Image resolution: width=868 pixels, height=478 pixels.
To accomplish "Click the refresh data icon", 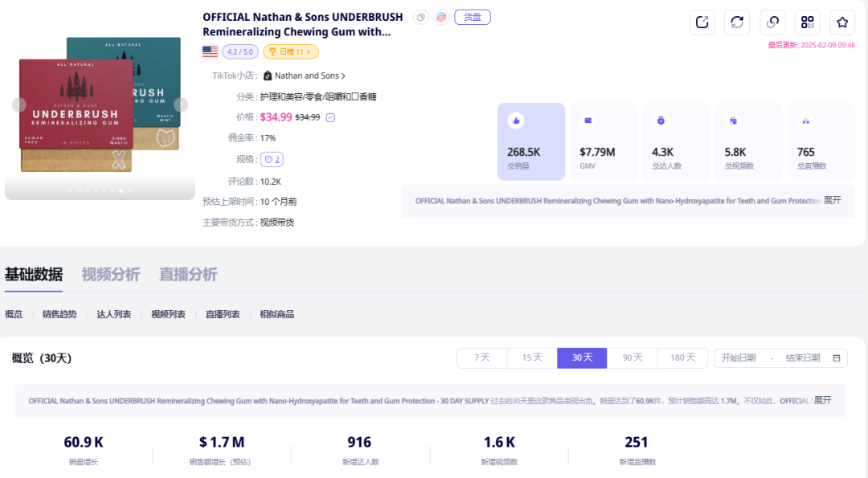I will [x=737, y=22].
